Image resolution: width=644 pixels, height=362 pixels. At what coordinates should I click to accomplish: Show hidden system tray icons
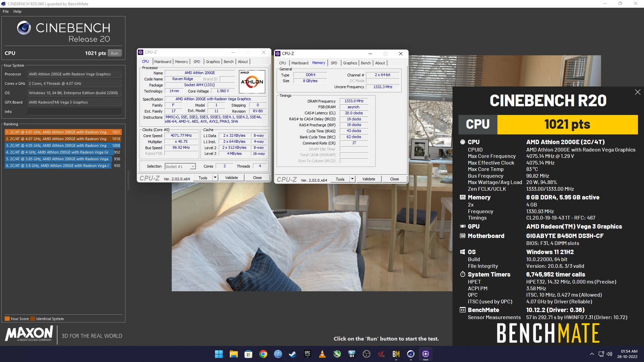pyautogui.click(x=592, y=354)
